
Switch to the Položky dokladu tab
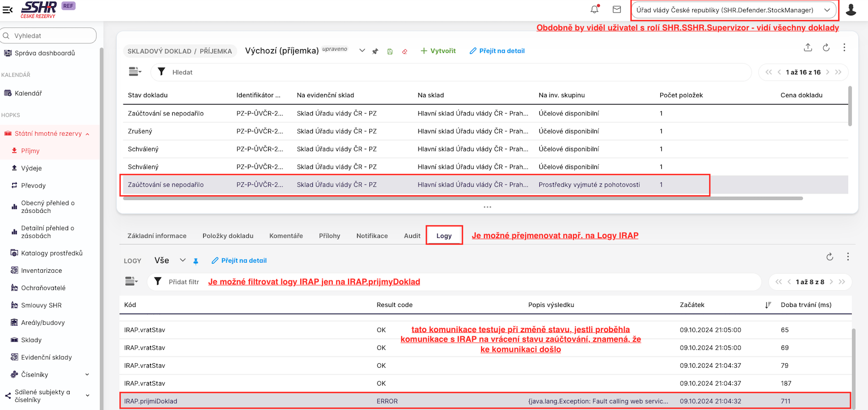point(228,236)
